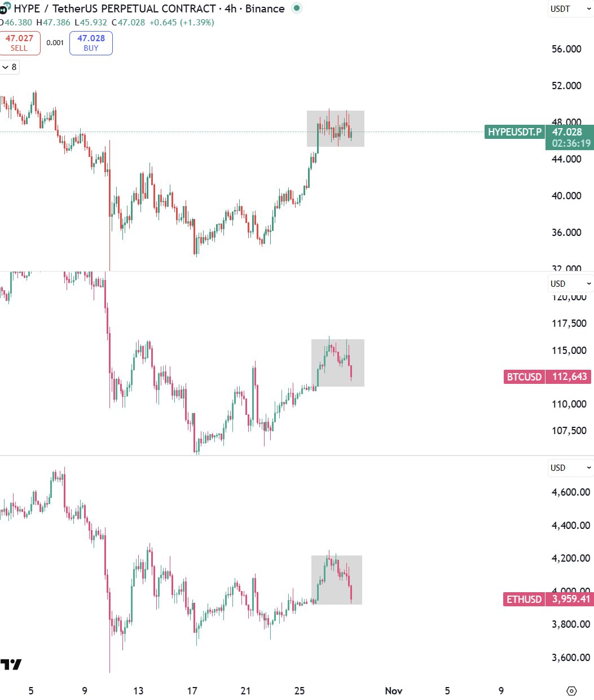Click the 47.027 SELL button
This screenshot has height=700, width=594.
(19, 43)
